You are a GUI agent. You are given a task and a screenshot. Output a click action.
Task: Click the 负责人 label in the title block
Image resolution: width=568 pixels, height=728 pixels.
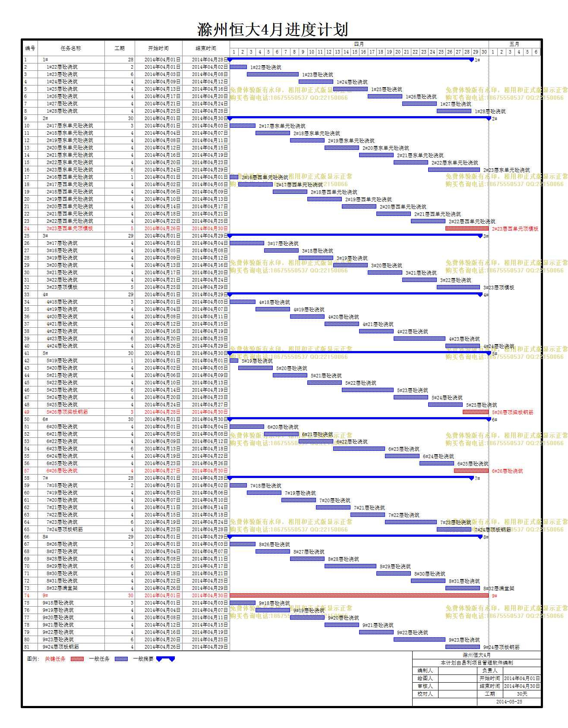click(490, 671)
